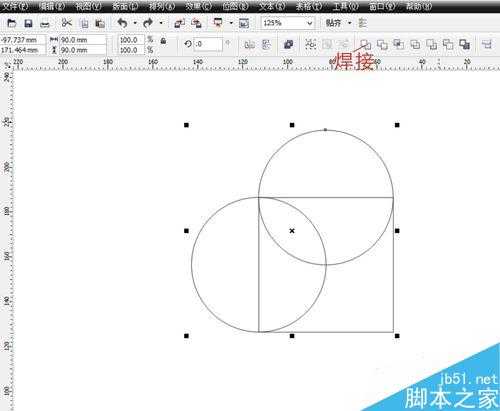500x411 pixels.
Task: Open the 位图(B) menu
Action: pyautogui.click(x=235, y=6)
